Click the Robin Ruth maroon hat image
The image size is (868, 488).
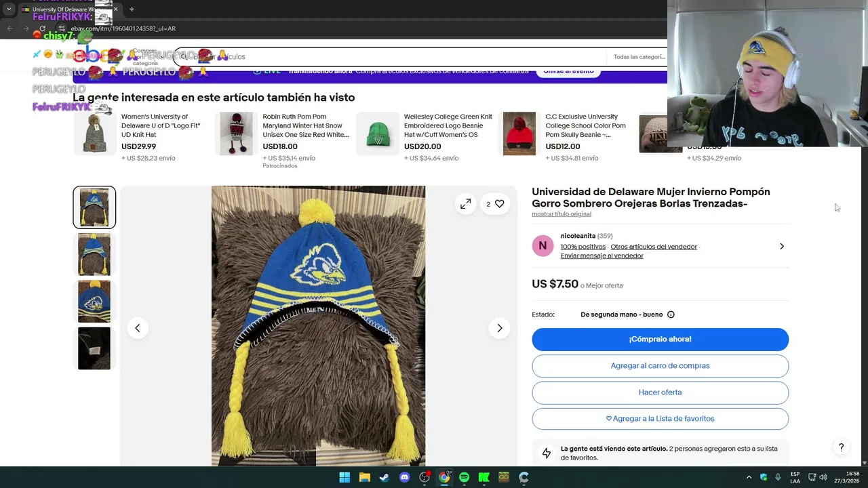[x=236, y=134]
